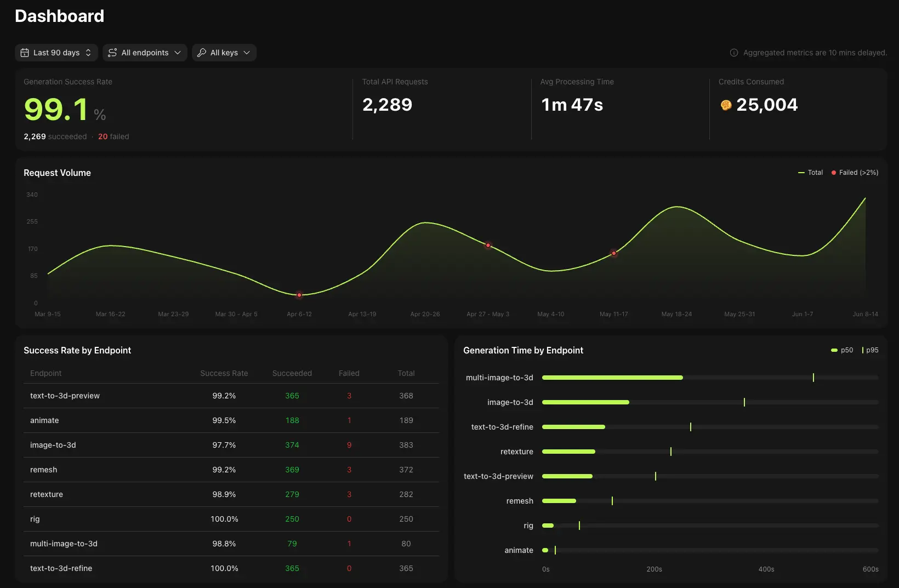This screenshot has height=588, width=899.
Task: Click the image-to-3d p50 bar in chart
Action: (585, 402)
